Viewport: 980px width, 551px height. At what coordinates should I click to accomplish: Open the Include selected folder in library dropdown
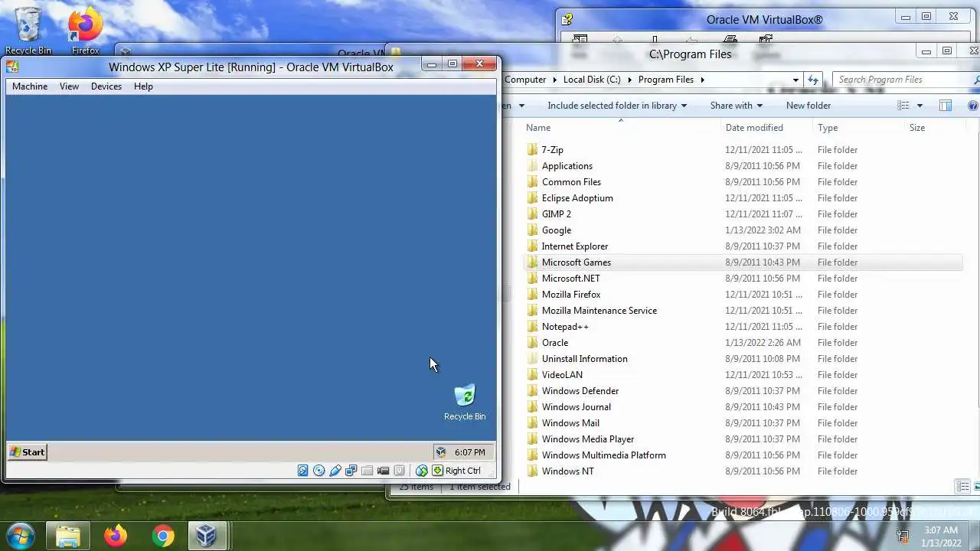coord(617,106)
